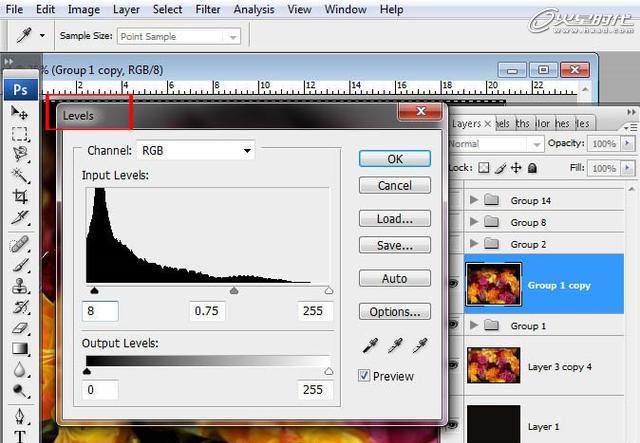Click the Auto button in Levels
Screen dimensions: 640x443
(394, 278)
